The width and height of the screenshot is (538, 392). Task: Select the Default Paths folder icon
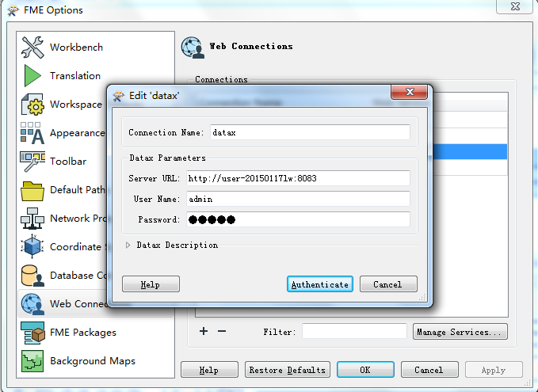pyautogui.click(x=32, y=191)
